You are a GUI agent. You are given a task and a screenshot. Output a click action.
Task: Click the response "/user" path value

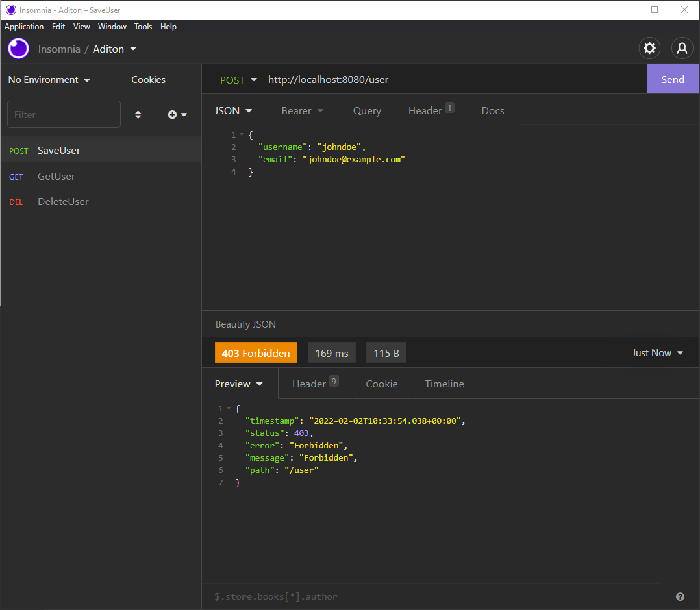(x=301, y=470)
